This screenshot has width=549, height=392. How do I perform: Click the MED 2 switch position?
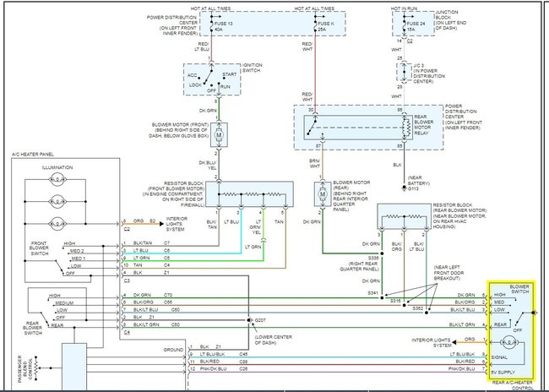point(77,251)
